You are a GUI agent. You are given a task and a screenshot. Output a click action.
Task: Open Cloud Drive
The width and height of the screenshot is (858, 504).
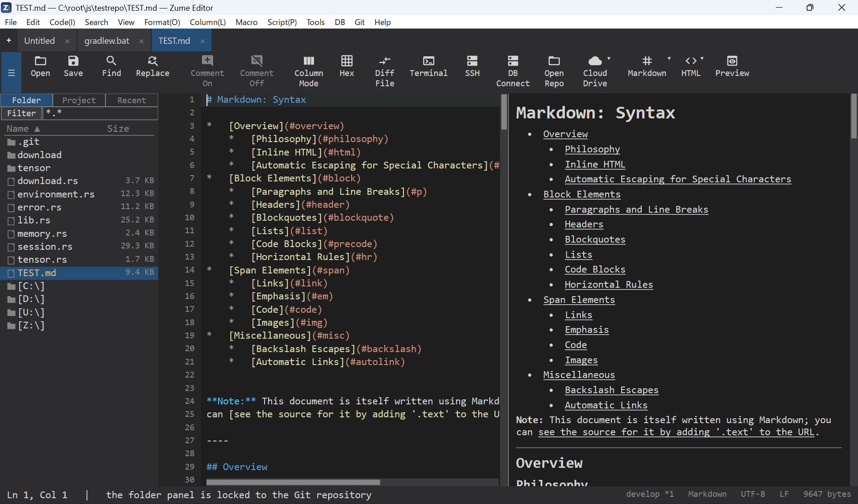(595, 71)
